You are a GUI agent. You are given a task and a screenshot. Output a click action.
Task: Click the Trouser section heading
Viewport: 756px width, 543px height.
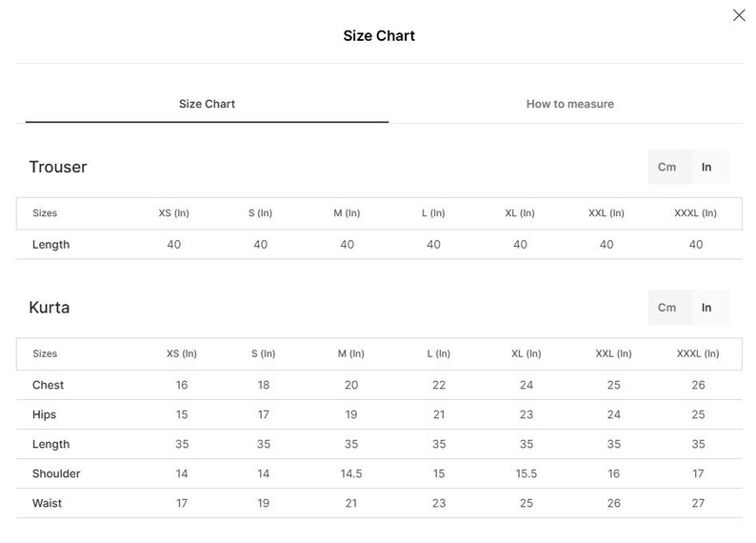click(58, 167)
